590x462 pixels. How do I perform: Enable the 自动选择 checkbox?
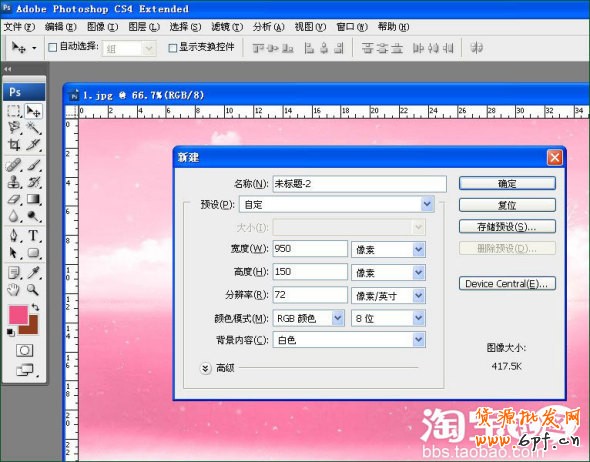tap(53, 47)
